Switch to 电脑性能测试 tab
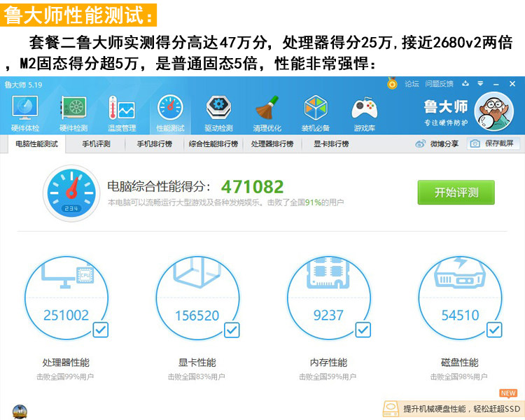 click(36, 144)
